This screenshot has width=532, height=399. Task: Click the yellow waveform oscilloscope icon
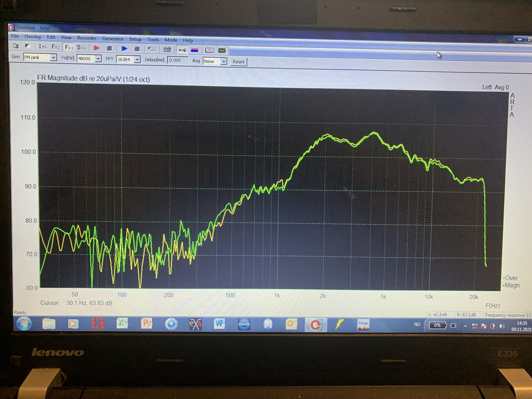[x=222, y=51]
